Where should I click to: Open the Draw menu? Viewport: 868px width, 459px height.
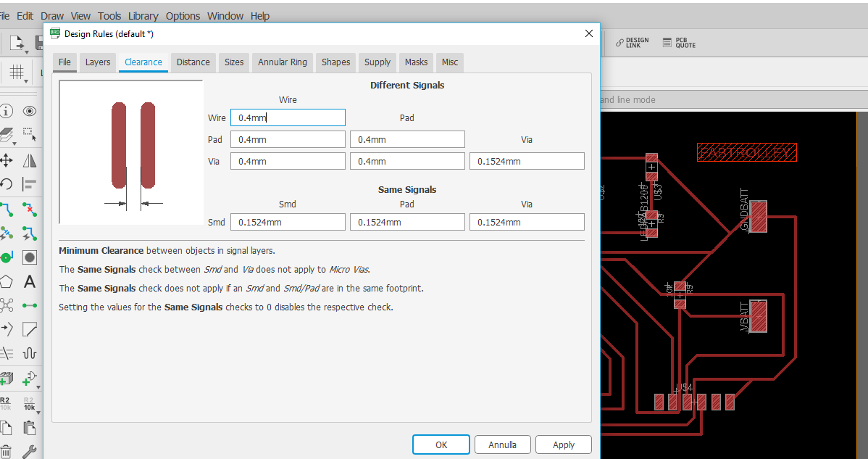(52, 16)
